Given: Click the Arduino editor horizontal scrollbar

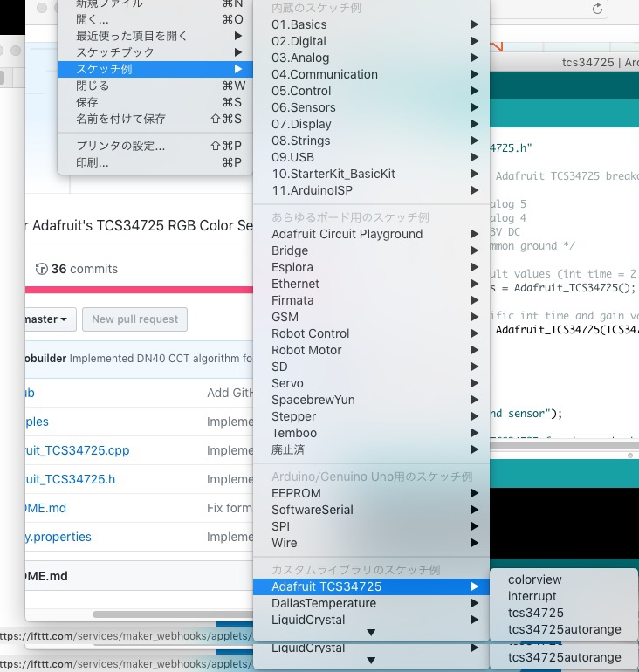Looking at the screenshot, I should tap(564, 445).
